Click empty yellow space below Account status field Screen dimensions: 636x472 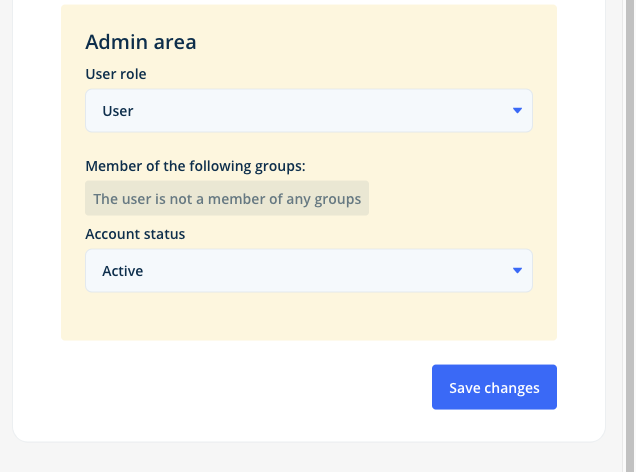(309, 316)
